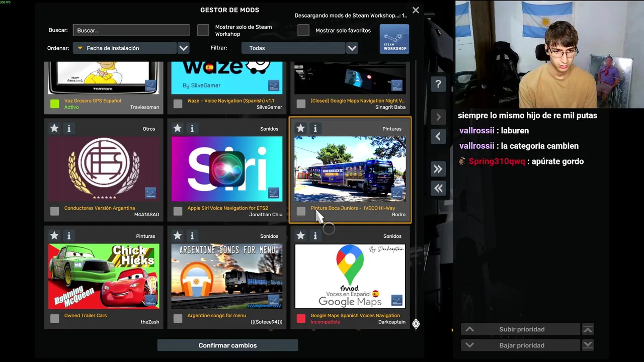This screenshot has width=644, height=362.
Task: Star the Argentine songs for menu mod
Action: 178,236
